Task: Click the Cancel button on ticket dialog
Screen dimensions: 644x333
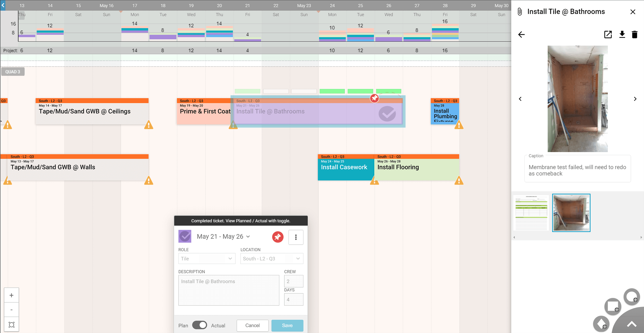Action: [x=252, y=325]
